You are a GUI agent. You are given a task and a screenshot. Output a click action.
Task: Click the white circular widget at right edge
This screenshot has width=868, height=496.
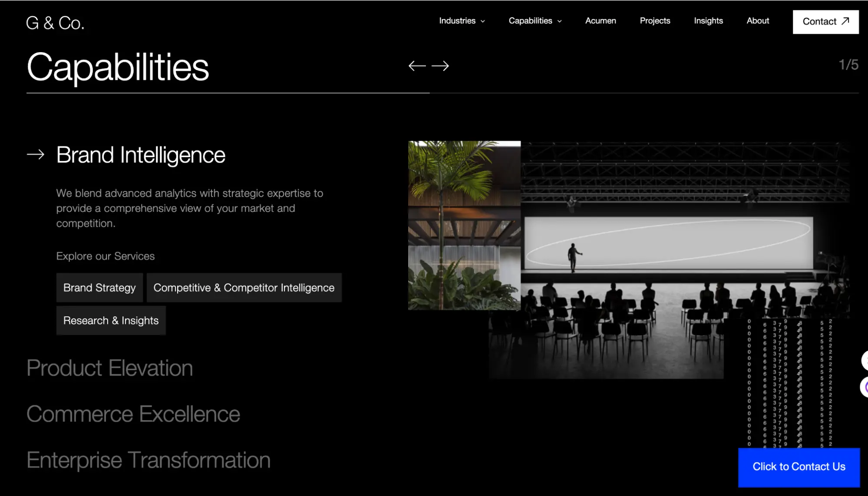(865, 360)
